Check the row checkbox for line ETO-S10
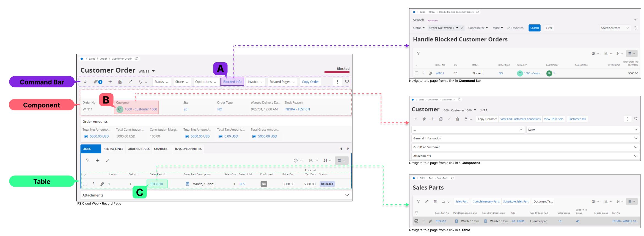Viewport: 644px width, 236px height. (85, 184)
